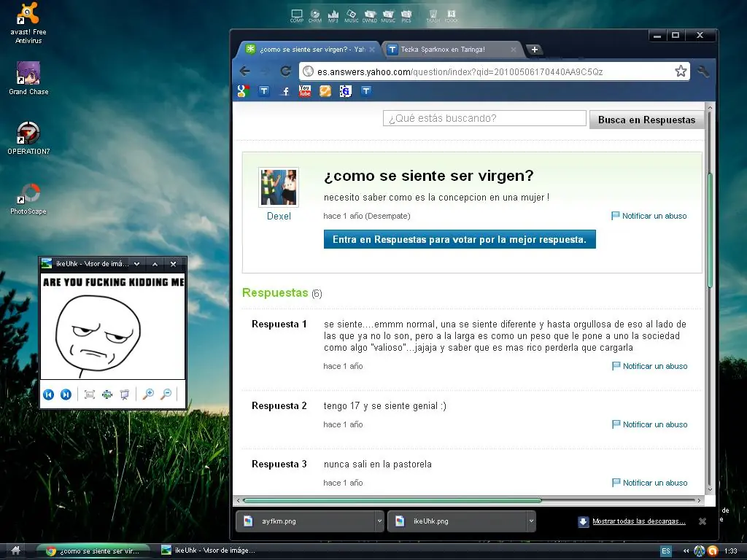Image resolution: width=747 pixels, height=560 pixels.
Task: Open the blue G bookmark icon
Action: click(345, 91)
